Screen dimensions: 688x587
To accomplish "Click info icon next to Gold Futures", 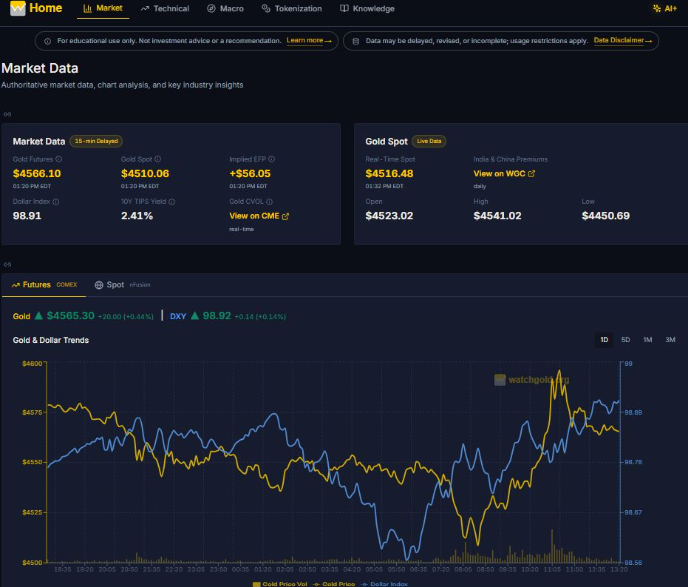I will point(59,159).
